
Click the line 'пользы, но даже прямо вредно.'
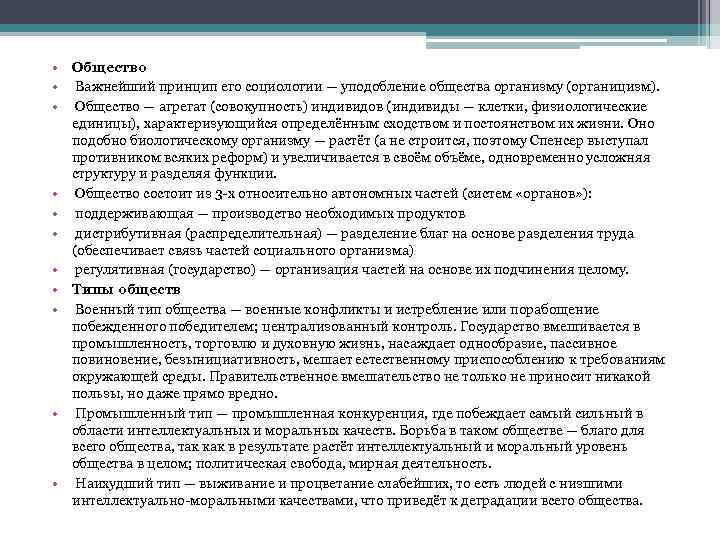pos(175,394)
